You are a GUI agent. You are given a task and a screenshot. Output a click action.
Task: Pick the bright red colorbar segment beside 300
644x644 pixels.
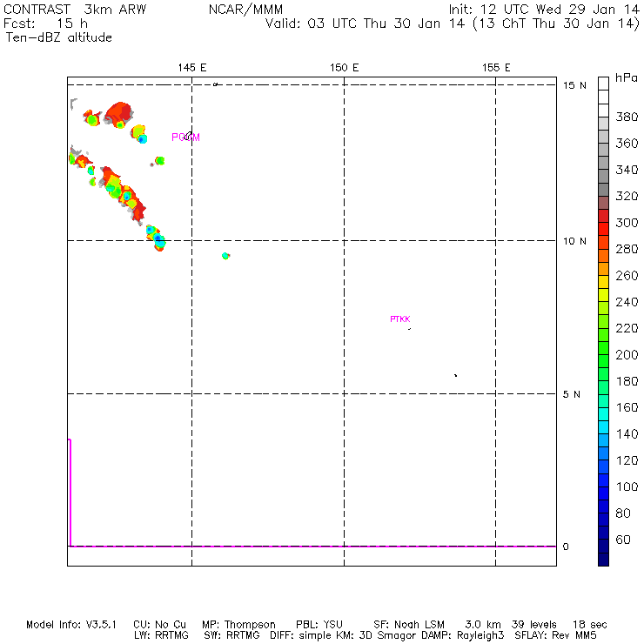[603, 229]
